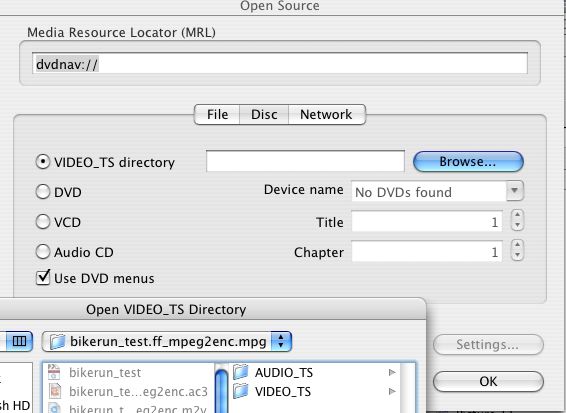Open the AUDIO_TS folder icon
The width and height of the screenshot is (566, 413).
coord(241,372)
